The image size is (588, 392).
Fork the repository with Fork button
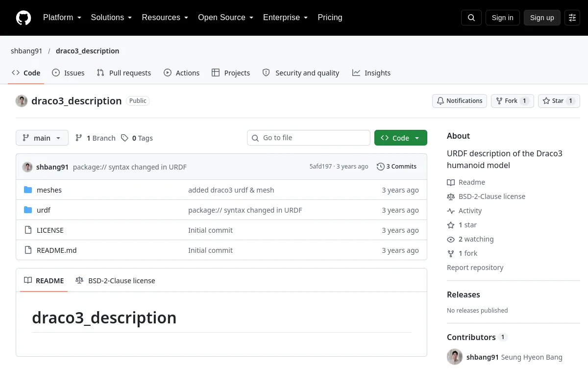(513, 101)
